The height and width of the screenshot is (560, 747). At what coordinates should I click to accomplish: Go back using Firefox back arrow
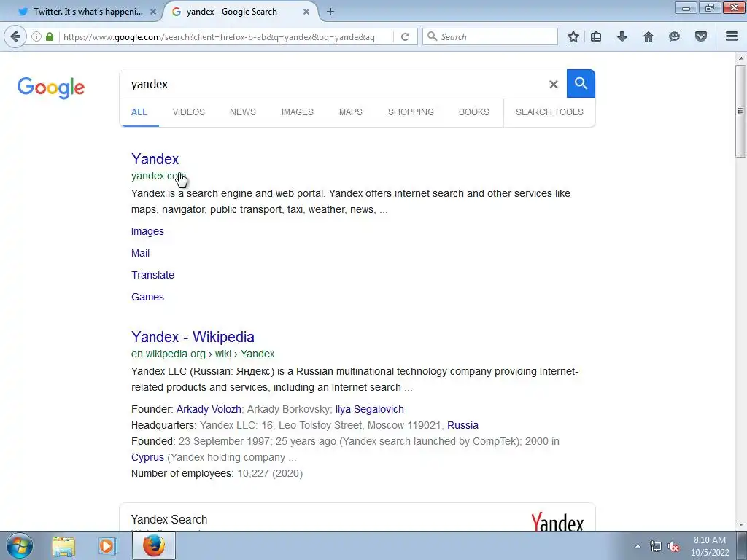coord(15,36)
